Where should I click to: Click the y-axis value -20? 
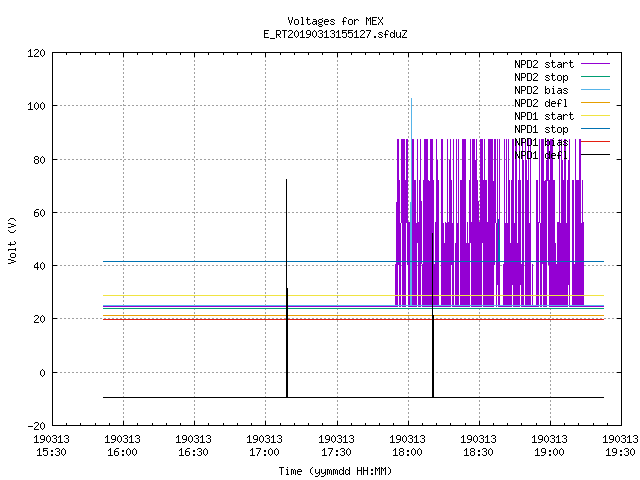(x=36, y=426)
